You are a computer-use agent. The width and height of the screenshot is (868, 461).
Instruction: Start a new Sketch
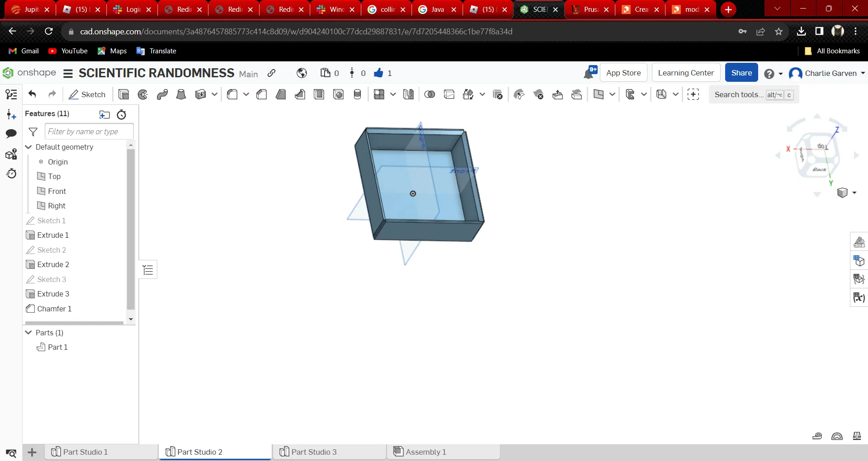[x=87, y=94]
